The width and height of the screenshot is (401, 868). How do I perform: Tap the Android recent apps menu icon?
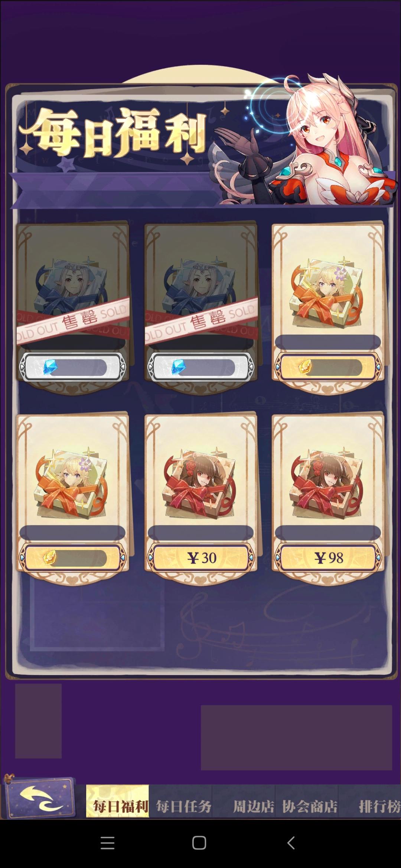coord(107,843)
